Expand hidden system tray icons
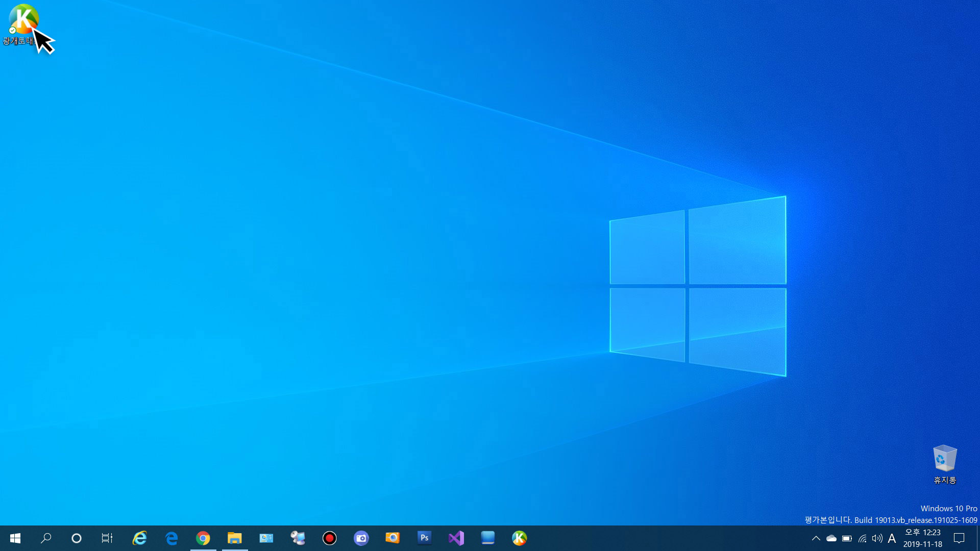This screenshot has width=980, height=551. 816,538
